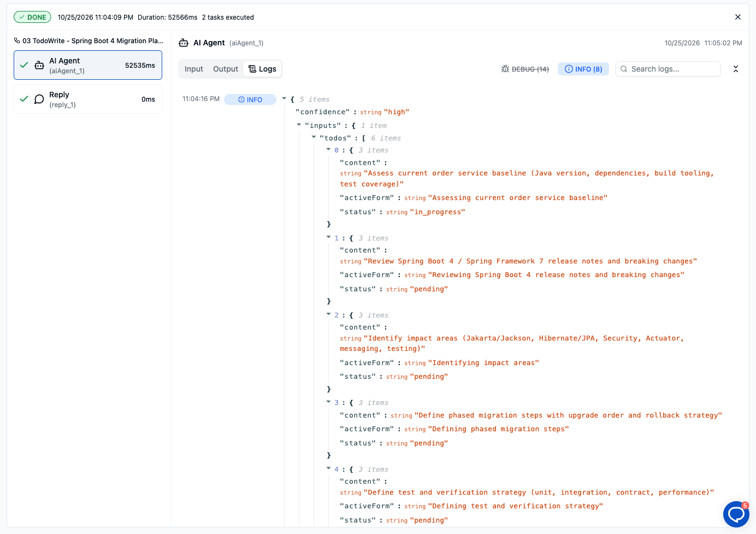Collapse todo item 3
This screenshot has height=534, width=756.
tap(328, 402)
